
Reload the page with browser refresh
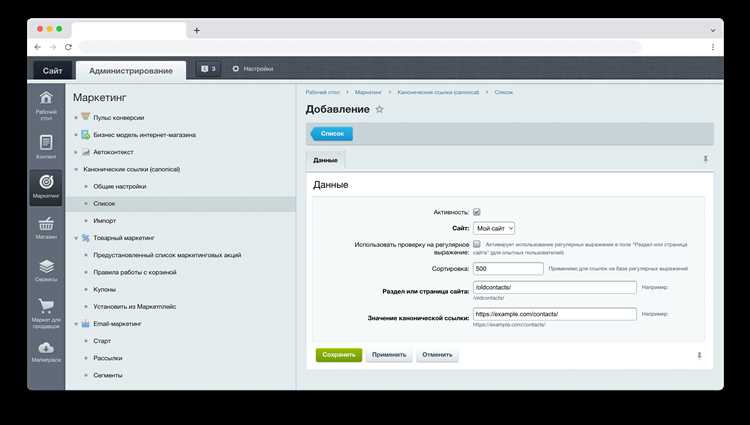pos(68,47)
